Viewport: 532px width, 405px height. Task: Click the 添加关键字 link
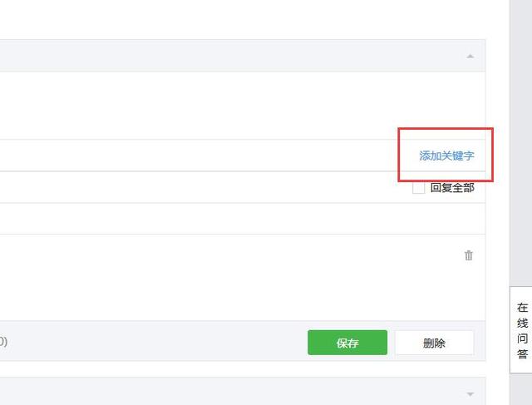[446, 156]
